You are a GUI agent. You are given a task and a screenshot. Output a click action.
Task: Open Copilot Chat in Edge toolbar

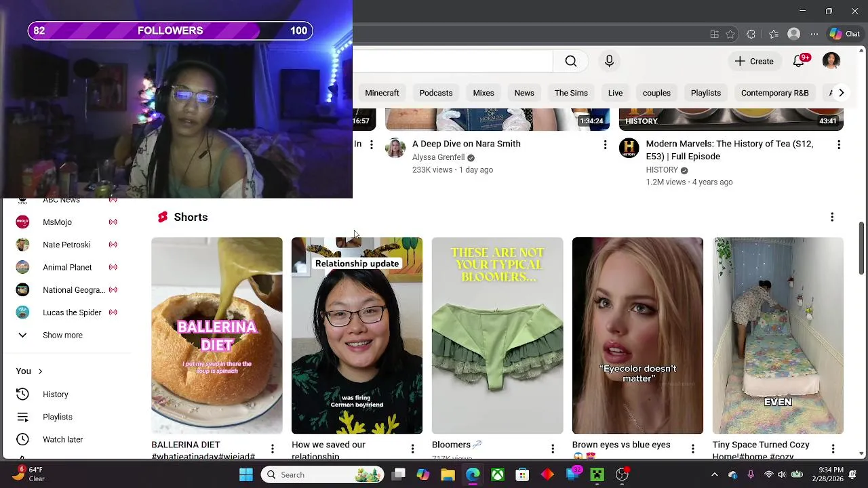844,34
